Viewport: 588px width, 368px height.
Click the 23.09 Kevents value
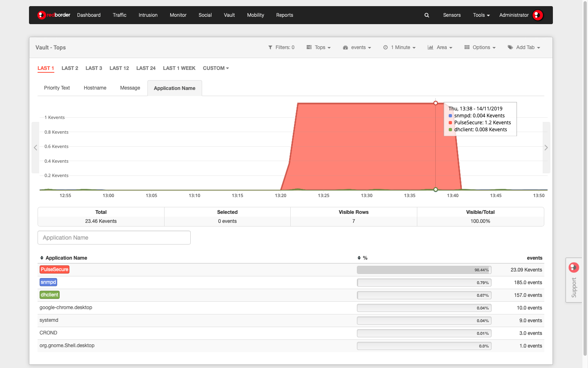[x=526, y=270]
